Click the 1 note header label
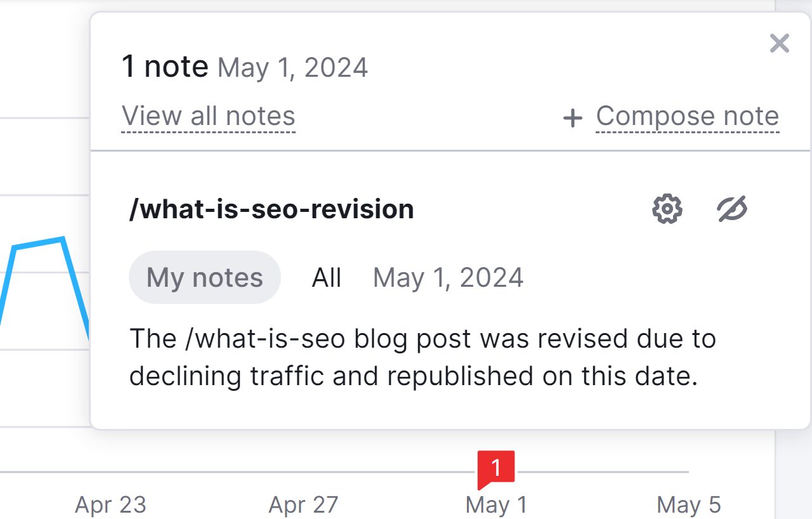The height and width of the screenshot is (519, 812). [166, 65]
